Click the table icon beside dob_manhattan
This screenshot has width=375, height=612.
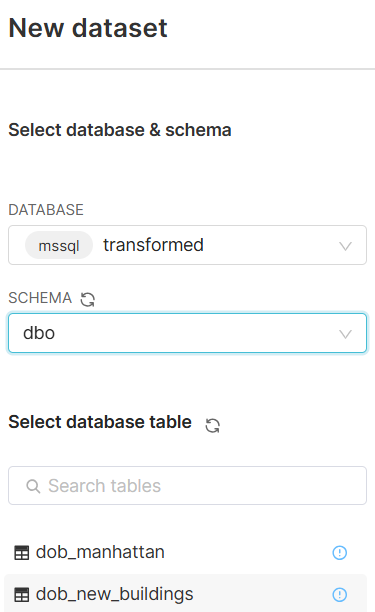pyautogui.click(x=21, y=553)
